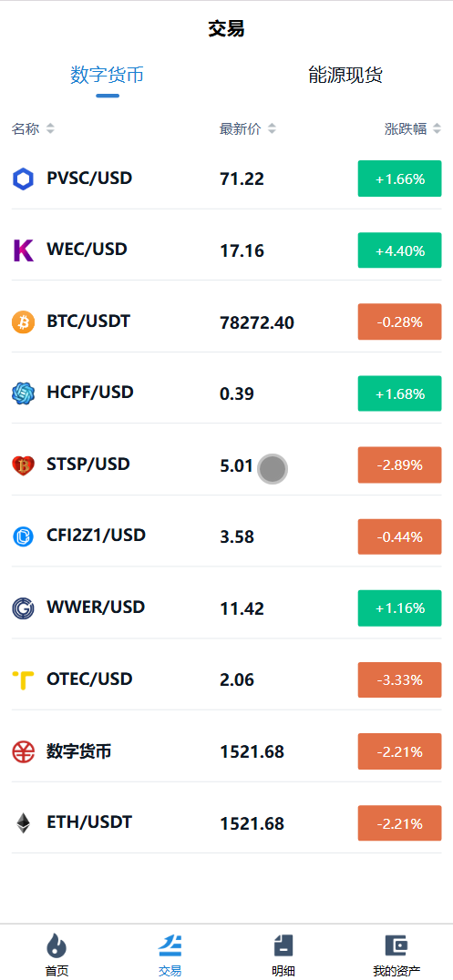The width and height of the screenshot is (453, 980).
Task: Click the -3.33% change badge for OTEC/USD
Action: [400, 680]
